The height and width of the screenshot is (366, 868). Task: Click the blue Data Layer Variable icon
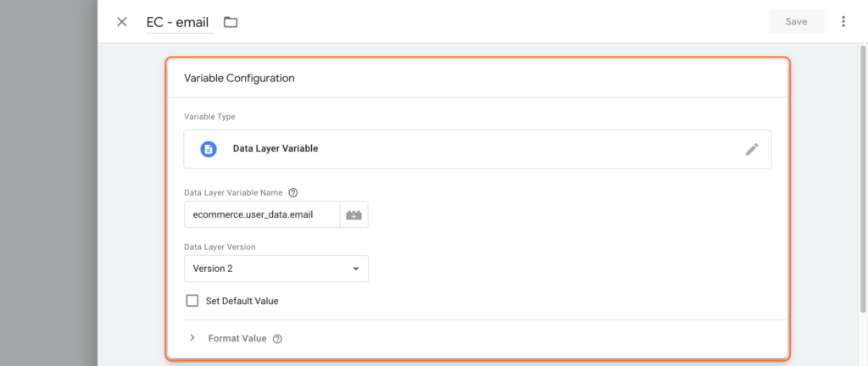point(209,149)
